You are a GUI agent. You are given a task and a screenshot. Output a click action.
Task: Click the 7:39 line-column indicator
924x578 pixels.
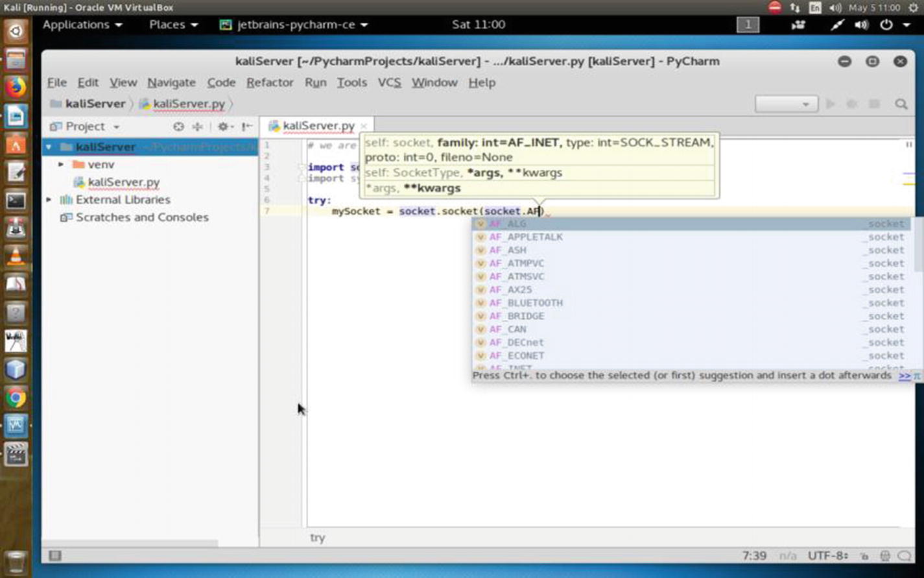(754, 556)
